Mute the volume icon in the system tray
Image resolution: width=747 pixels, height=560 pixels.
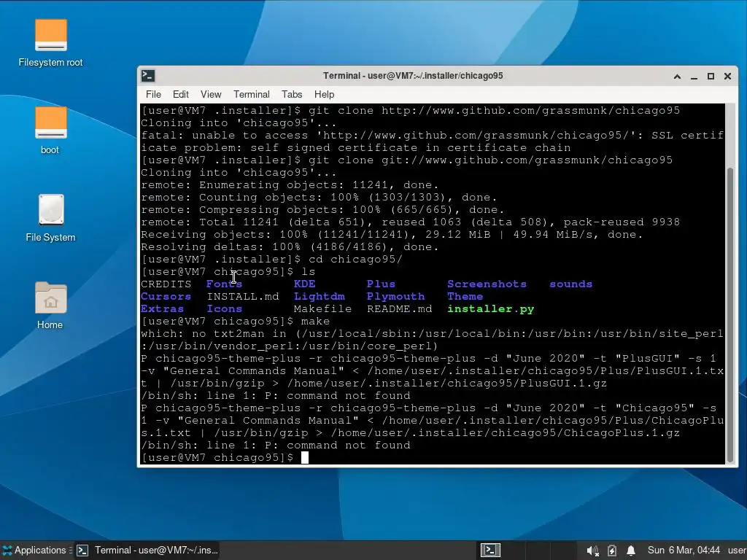(x=592, y=551)
